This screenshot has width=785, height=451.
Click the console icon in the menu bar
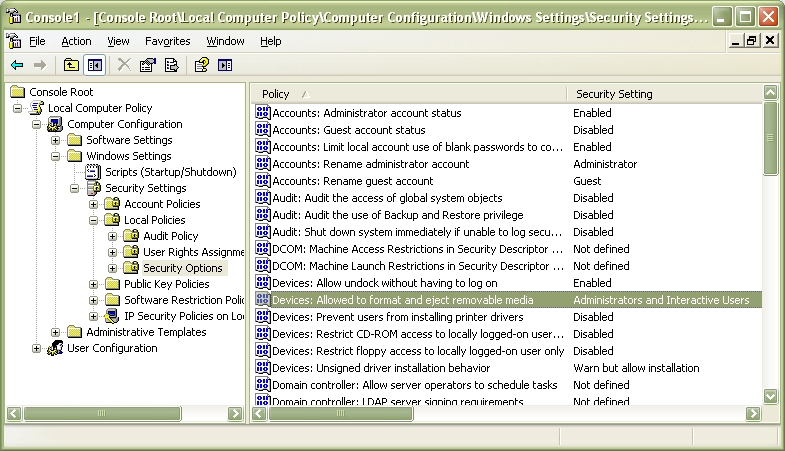click(14, 41)
